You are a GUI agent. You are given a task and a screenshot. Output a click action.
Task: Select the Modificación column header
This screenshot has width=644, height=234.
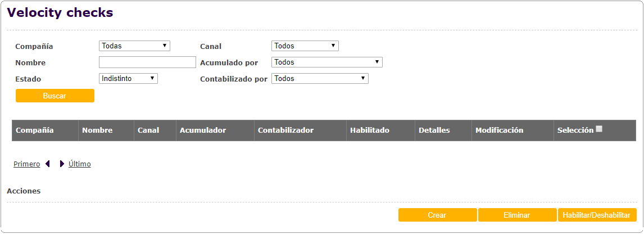coord(499,130)
